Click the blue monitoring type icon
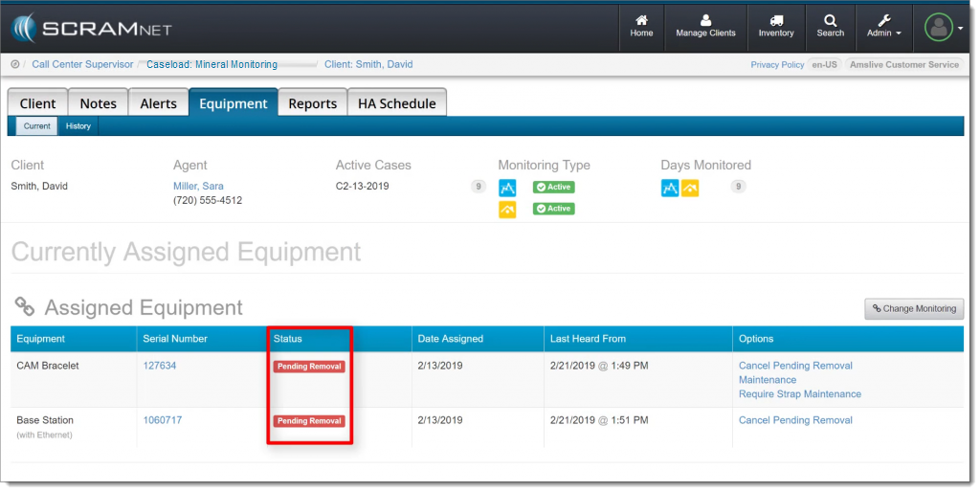 tap(507, 188)
